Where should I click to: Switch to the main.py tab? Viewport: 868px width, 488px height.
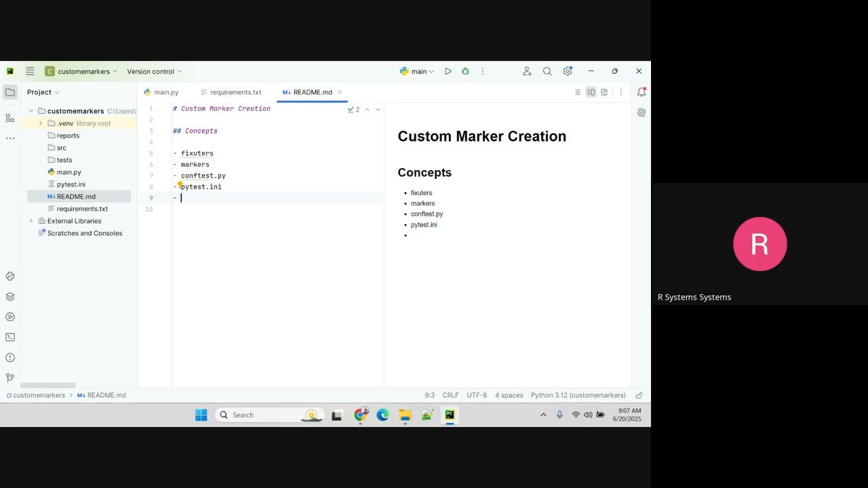click(x=161, y=92)
